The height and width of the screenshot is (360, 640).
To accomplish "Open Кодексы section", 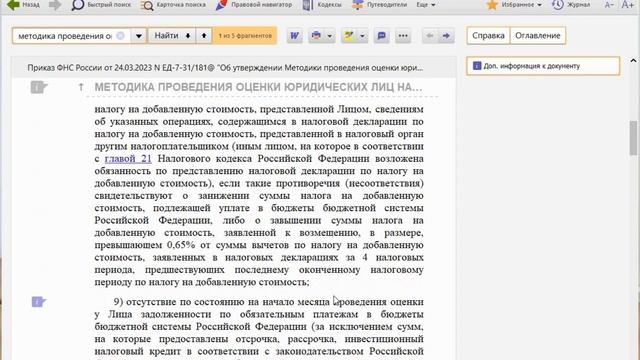I will [322, 5].
